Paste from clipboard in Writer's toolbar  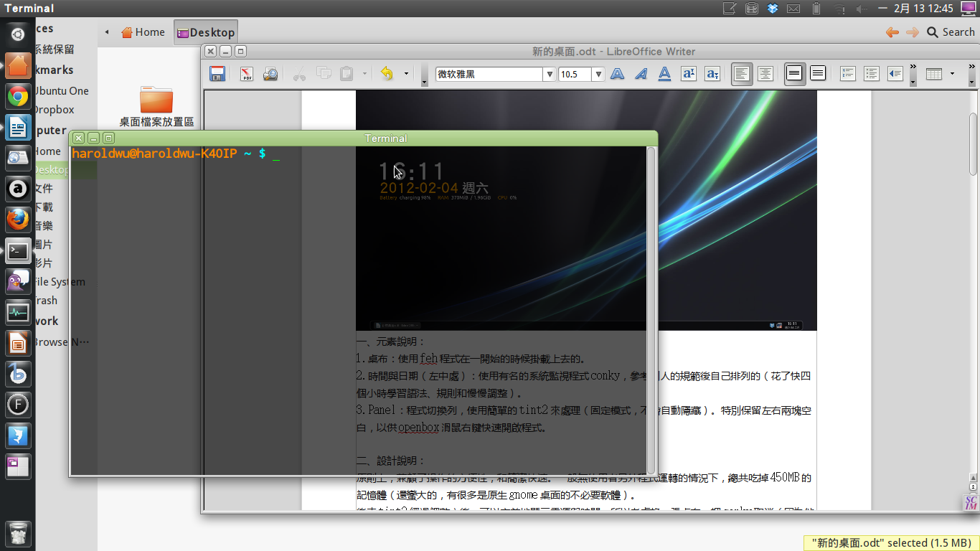[347, 74]
